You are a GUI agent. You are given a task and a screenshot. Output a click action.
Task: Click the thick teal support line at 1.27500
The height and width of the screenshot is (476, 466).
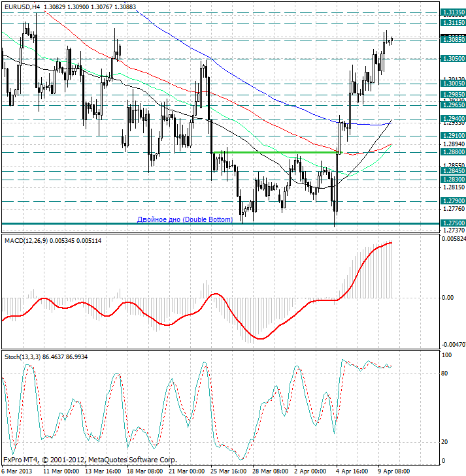(220, 224)
